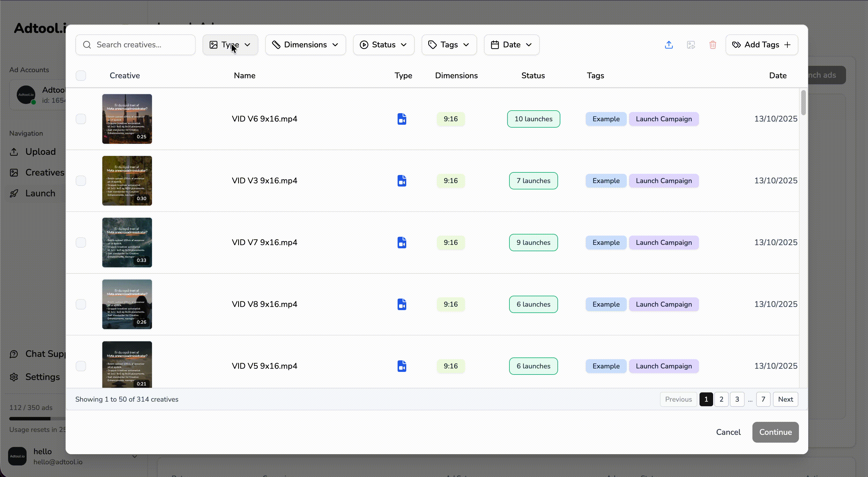Click the video file type icon on VID V6 row
Screen dimensions: 868x477
(x=402, y=119)
